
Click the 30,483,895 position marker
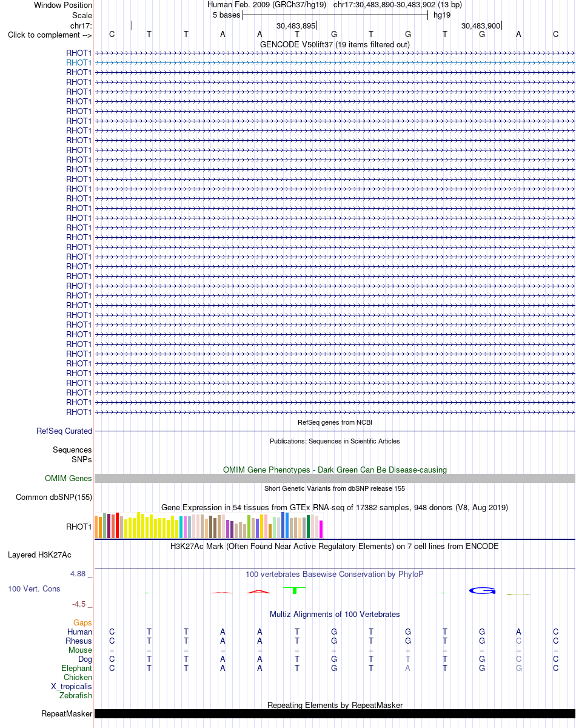[296, 25]
